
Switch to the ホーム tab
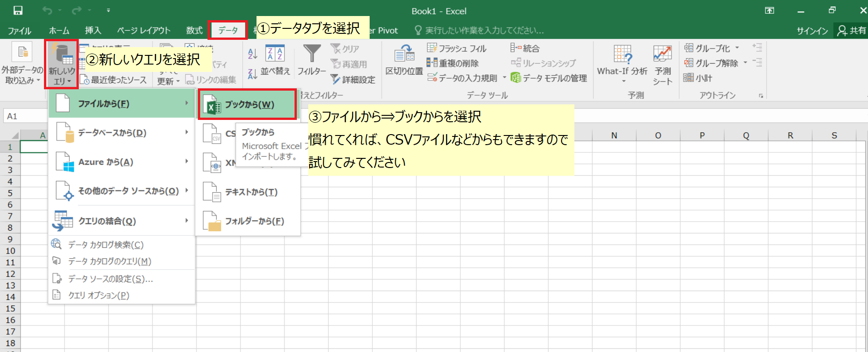(x=59, y=31)
